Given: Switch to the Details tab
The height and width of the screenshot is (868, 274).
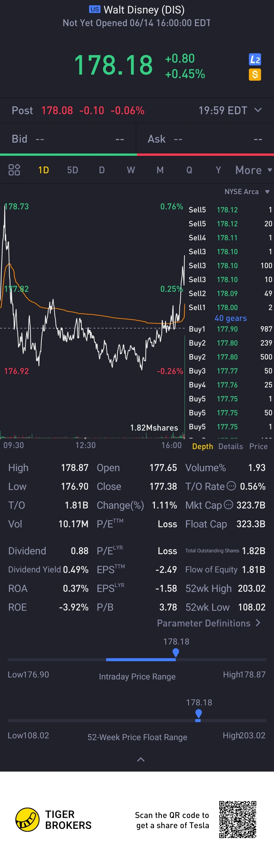Looking at the screenshot, I should click(x=231, y=446).
